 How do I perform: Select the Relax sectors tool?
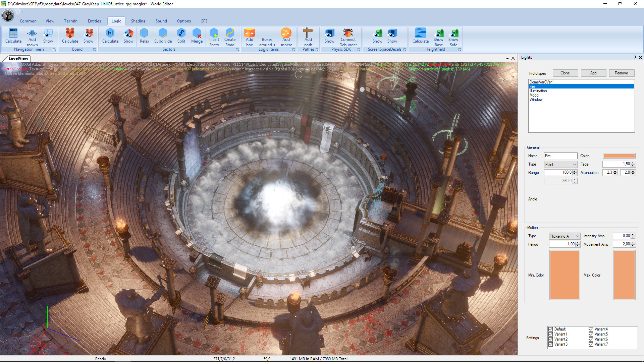144,36
